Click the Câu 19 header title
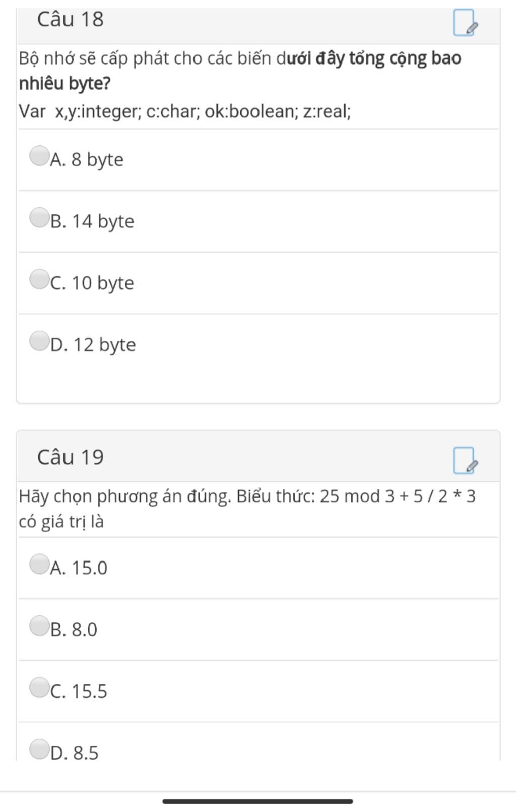The width and height of the screenshot is (516, 812). (x=71, y=457)
